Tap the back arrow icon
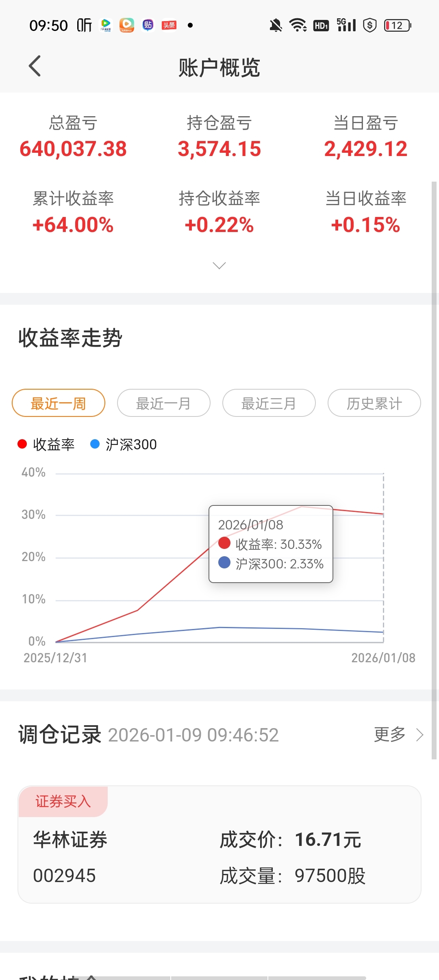Screen dimensions: 439x980 pos(35,66)
